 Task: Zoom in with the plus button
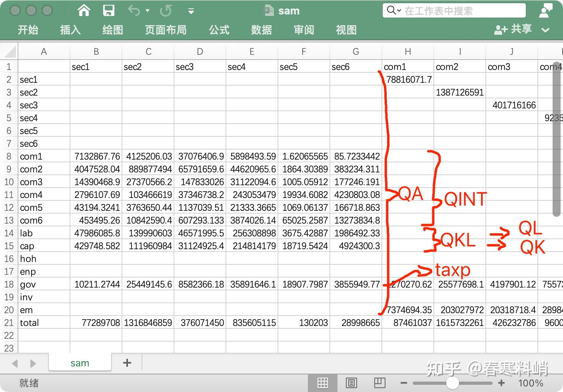point(501,383)
